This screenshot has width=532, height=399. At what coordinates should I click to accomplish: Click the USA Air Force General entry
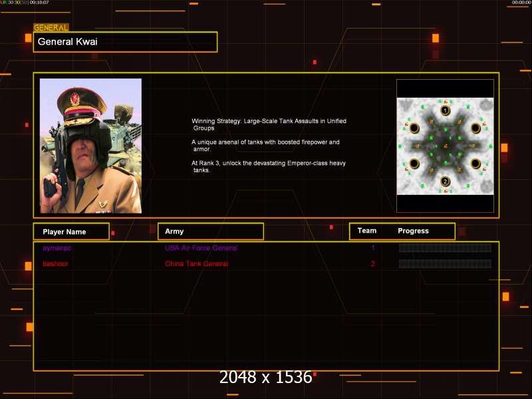click(x=201, y=248)
